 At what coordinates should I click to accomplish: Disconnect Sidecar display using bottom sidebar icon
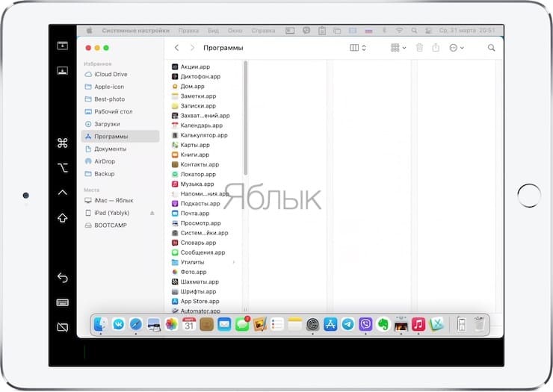pyautogui.click(x=63, y=327)
